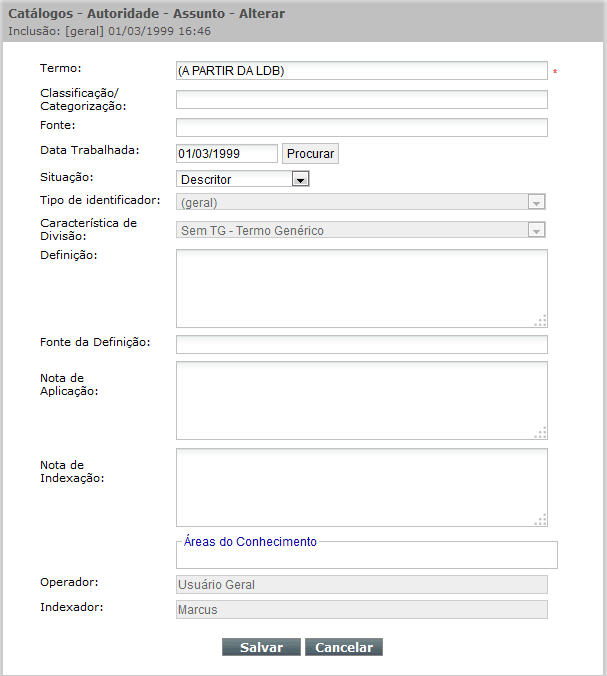Click the Indexador field showing Marcus
The height and width of the screenshot is (676, 607).
(x=362, y=610)
